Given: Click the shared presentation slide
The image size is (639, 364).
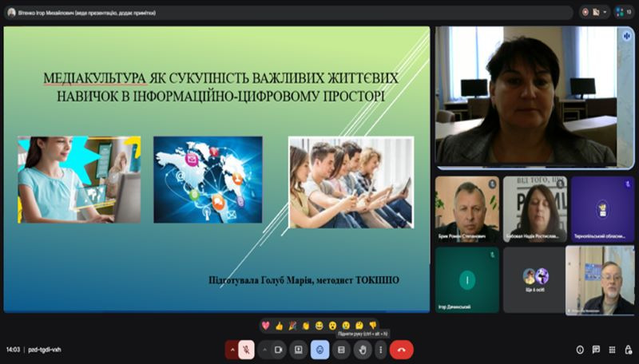Looking at the screenshot, I should click(216, 169).
